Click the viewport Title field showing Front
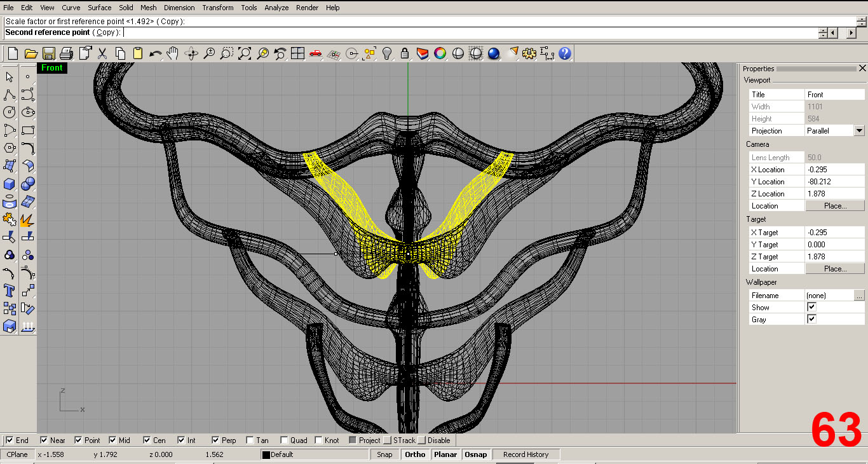The width and height of the screenshot is (868, 464). coord(835,94)
